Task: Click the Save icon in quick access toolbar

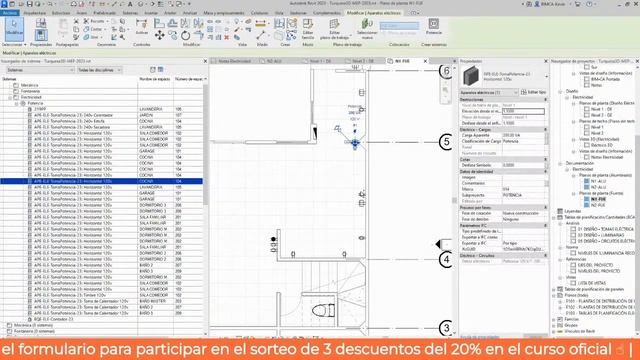Action: coord(29,4)
